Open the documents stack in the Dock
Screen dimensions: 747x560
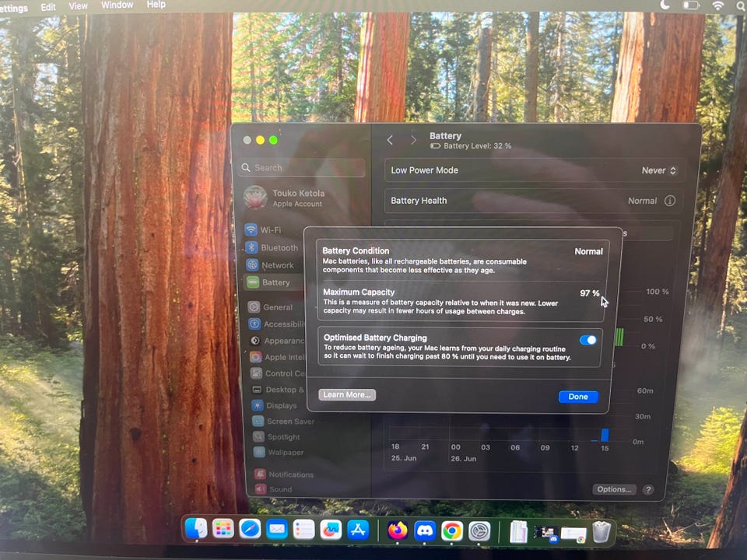click(519, 531)
